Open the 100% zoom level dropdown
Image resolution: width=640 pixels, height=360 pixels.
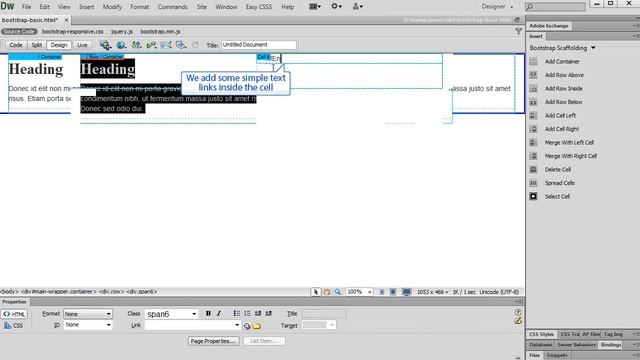[x=359, y=292]
